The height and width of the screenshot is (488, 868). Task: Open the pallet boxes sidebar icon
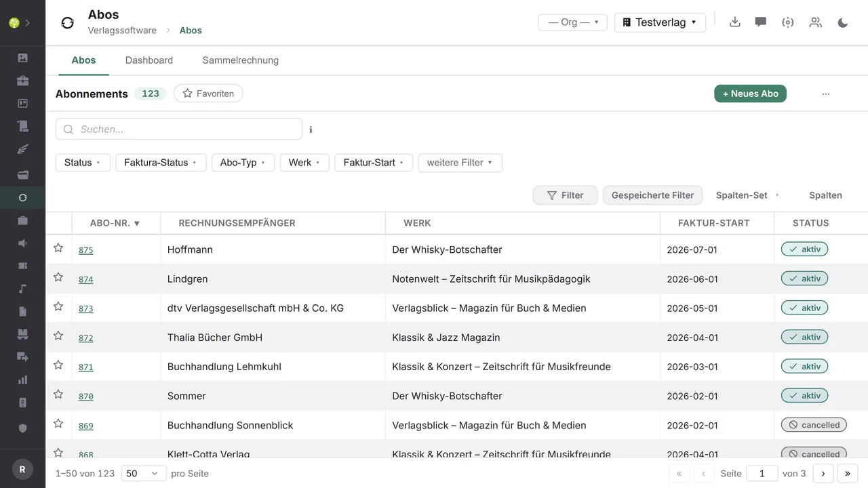tap(22, 334)
